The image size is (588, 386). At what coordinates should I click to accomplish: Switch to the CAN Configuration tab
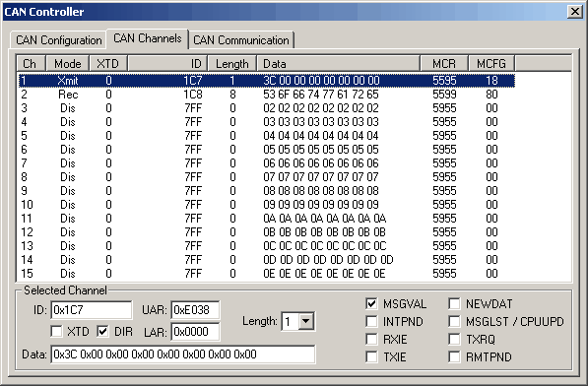point(58,39)
